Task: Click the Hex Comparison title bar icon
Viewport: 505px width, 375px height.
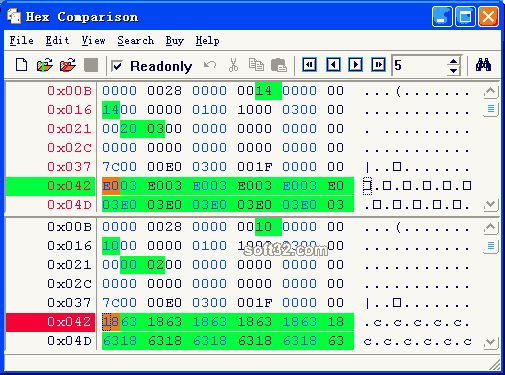Action: click(x=14, y=16)
